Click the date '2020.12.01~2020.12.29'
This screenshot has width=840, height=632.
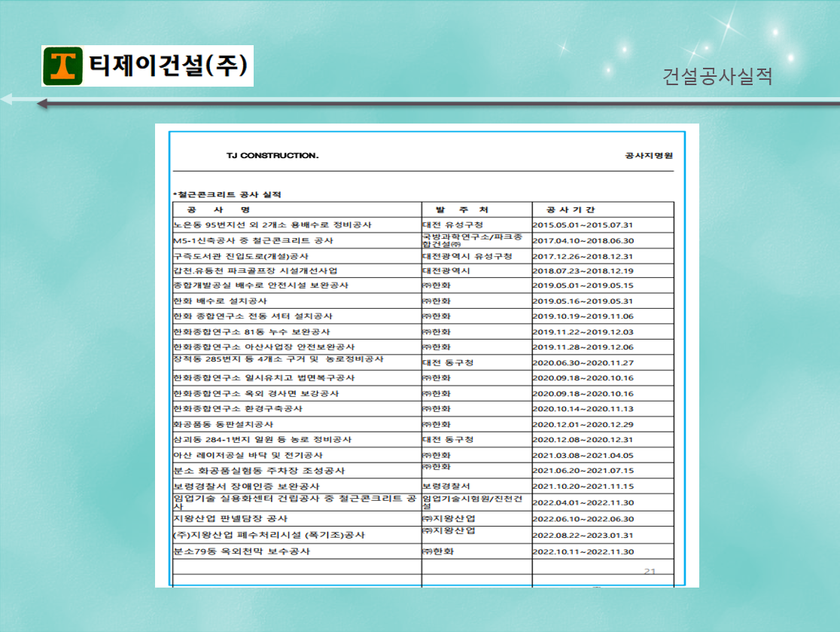point(583,424)
